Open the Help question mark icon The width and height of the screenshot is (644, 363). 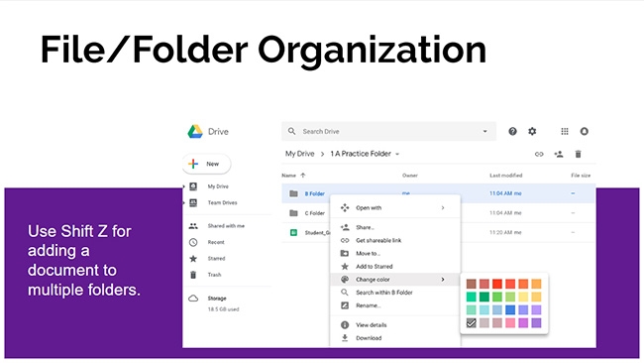point(512,131)
